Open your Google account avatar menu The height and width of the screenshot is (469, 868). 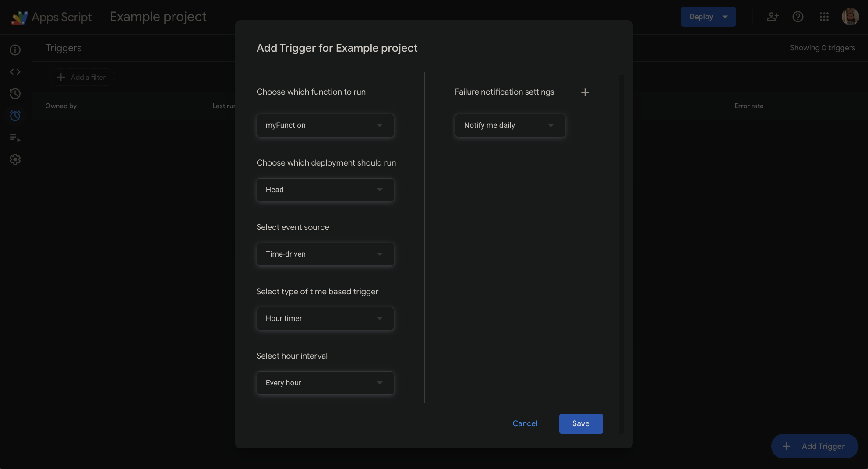point(850,17)
